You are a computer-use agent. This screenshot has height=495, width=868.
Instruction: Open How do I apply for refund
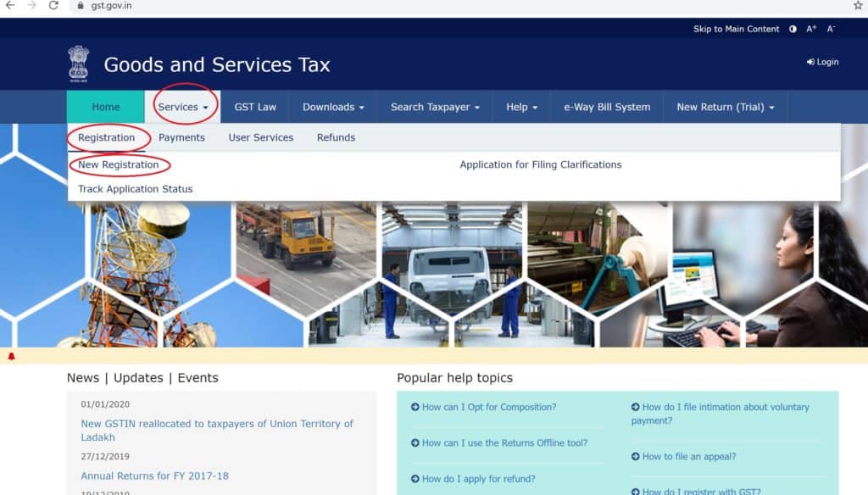479,479
